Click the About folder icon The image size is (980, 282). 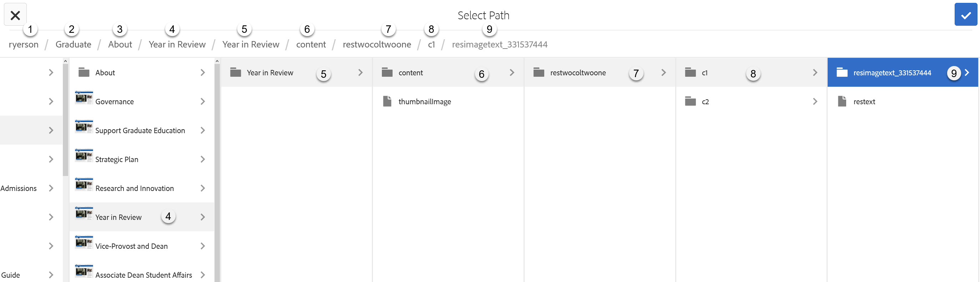pos(84,72)
